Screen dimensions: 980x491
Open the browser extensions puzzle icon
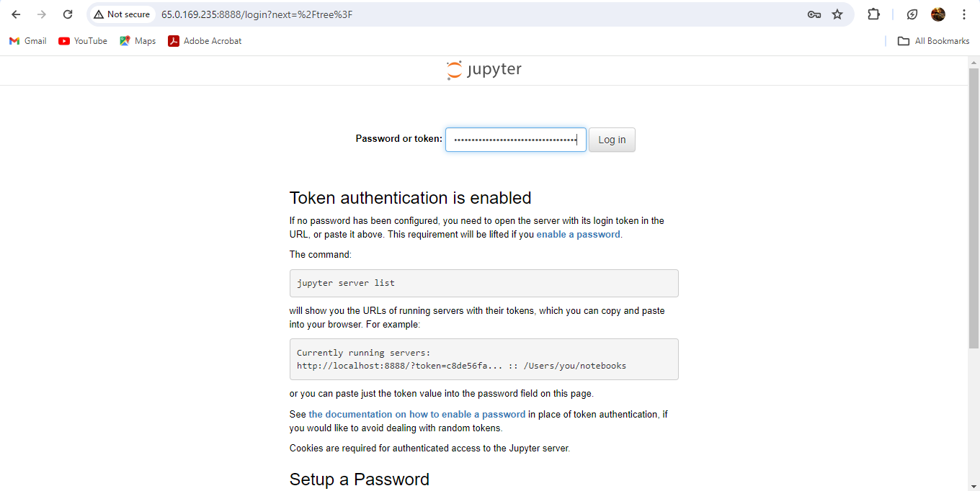[873, 14]
